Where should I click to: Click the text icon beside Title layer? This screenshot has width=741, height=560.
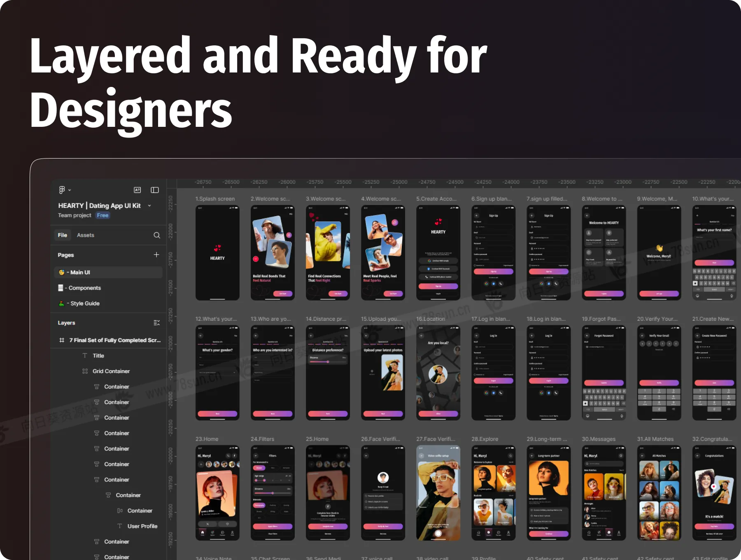85,356
